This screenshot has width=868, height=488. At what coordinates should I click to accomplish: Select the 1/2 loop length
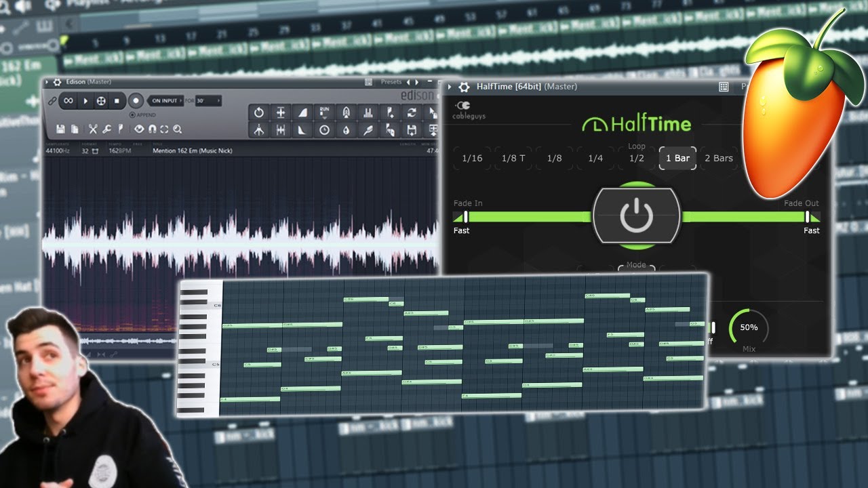[x=637, y=158]
